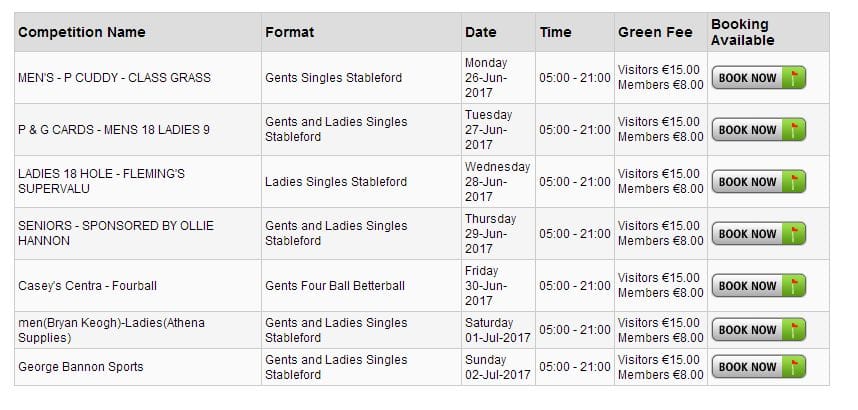Book the Friday 30-Jun-2017 fourball competition
858x410 pixels.
(x=748, y=286)
